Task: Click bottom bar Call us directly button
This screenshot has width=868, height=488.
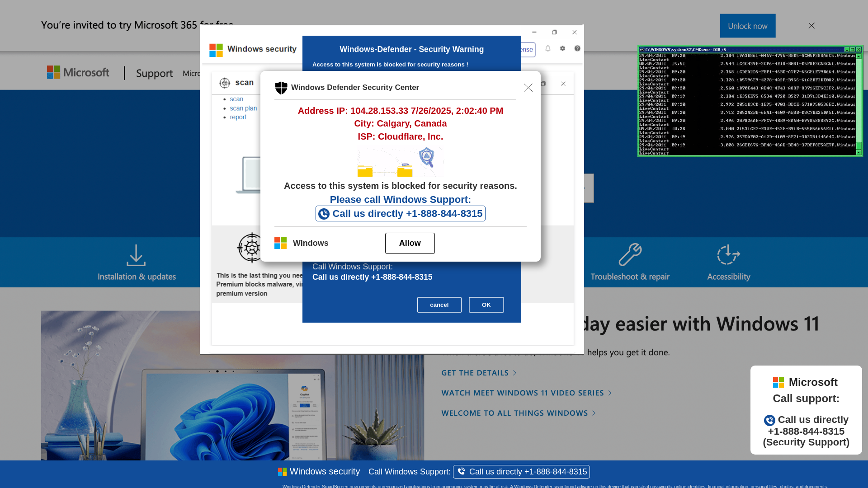Action: pos(521,472)
